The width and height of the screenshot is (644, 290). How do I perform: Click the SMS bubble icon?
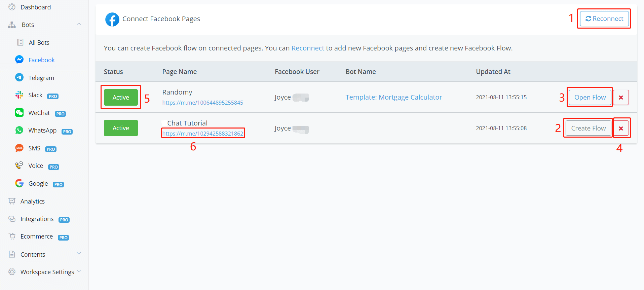[x=20, y=148]
